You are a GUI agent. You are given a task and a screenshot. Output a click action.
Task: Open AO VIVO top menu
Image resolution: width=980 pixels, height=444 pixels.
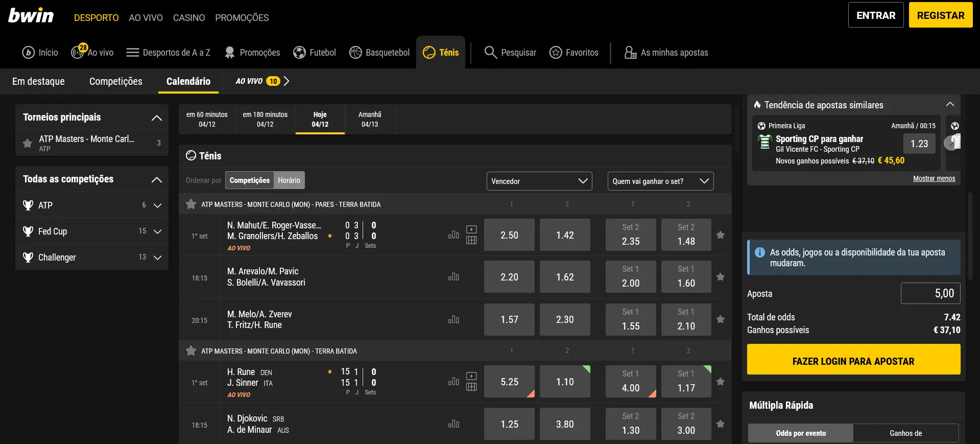(x=146, y=18)
